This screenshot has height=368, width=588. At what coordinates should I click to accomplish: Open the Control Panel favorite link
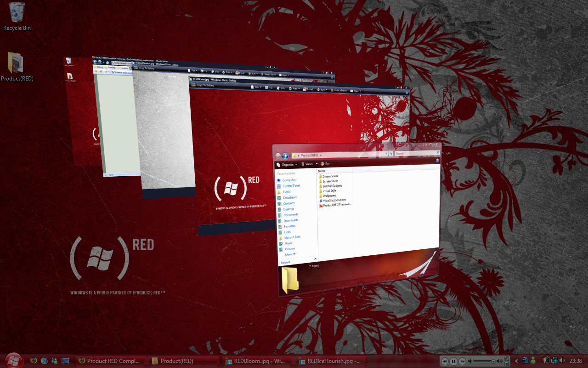pyautogui.click(x=292, y=186)
